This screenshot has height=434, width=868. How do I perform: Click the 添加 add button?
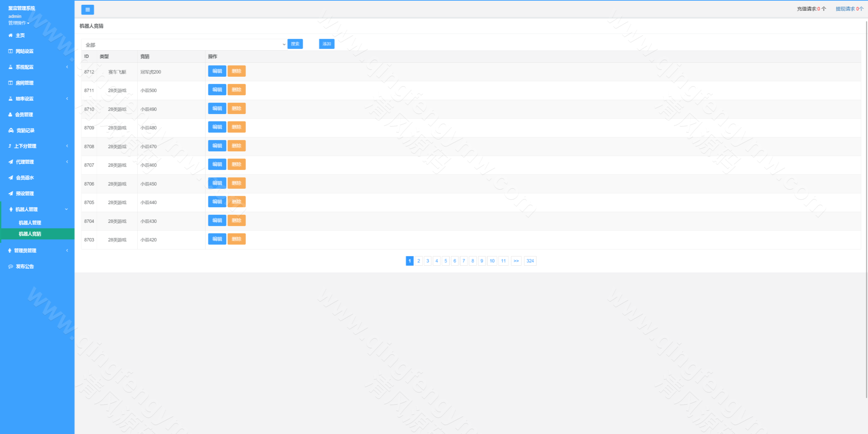327,44
